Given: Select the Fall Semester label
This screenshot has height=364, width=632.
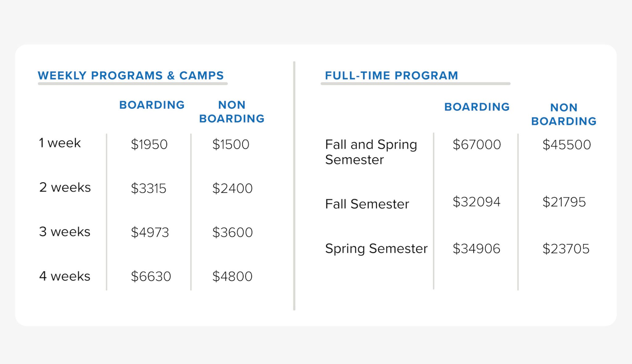Looking at the screenshot, I should [367, 204].
